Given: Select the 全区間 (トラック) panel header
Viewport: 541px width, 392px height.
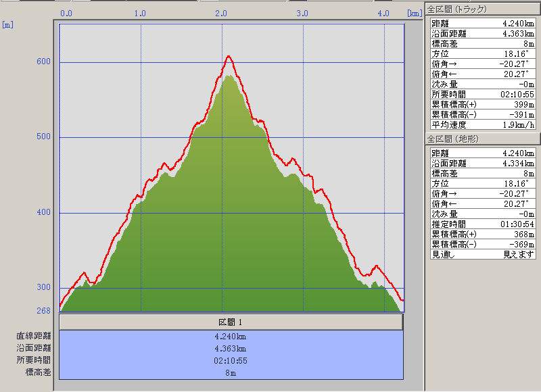Looking at the screenshot, I should point(482,9).
